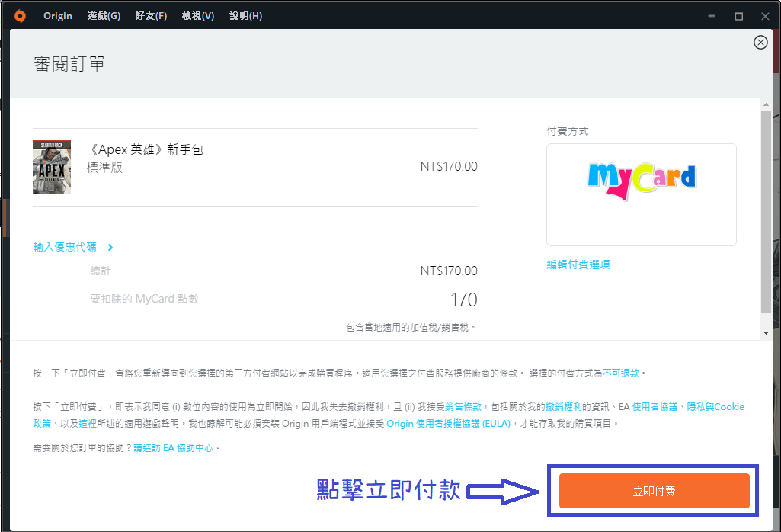Open 請造訪 EA 協助中心 link
The image size is (781, 532).
pos(173,448)
